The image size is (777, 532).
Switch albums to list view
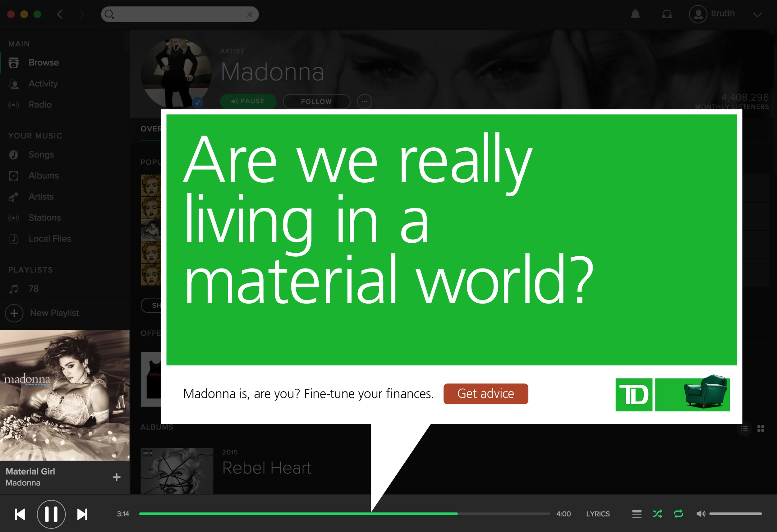[x=744, y=429]
